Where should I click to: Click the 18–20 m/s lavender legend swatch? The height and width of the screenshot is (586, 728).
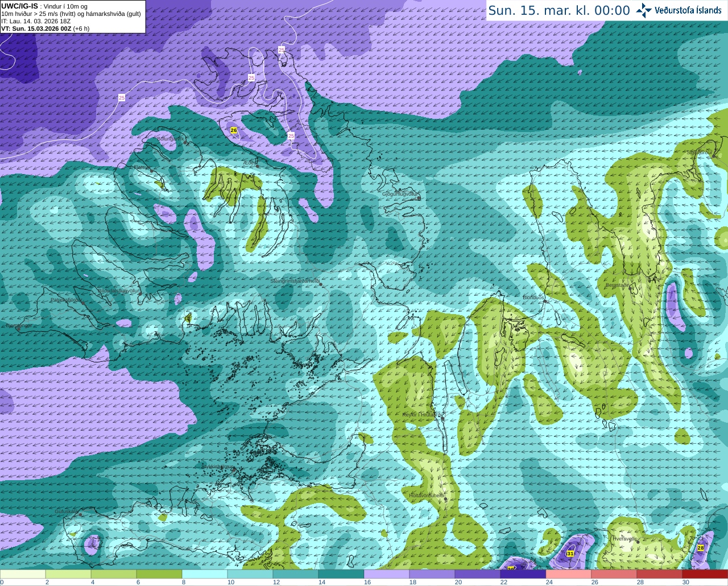tap(432, 574)
